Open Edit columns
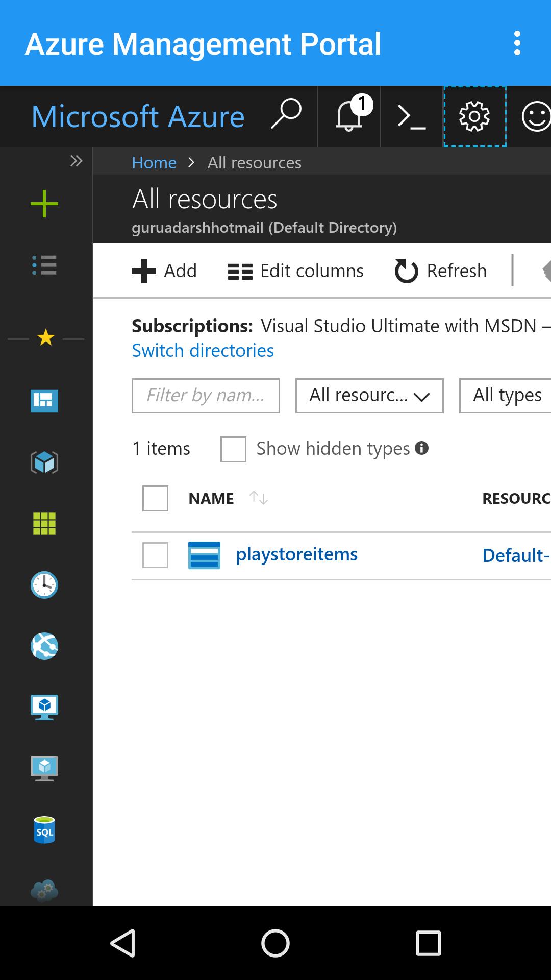 (296, 271)
